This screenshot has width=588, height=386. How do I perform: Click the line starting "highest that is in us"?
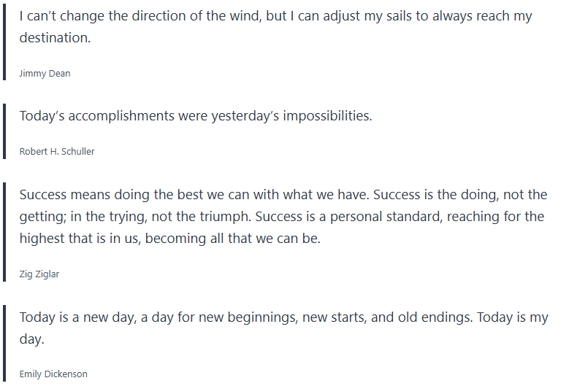tap(169, 239)
